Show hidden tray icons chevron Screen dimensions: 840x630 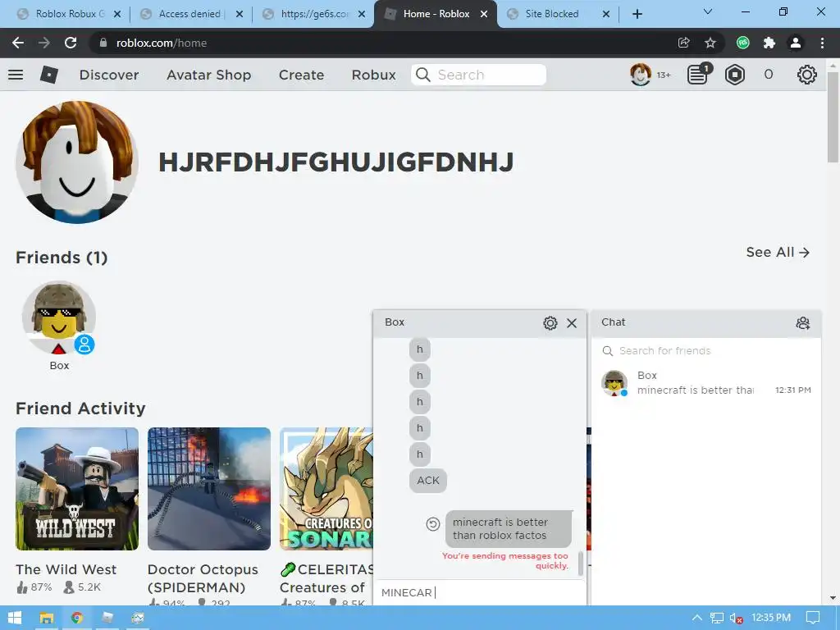pos(697,618)
